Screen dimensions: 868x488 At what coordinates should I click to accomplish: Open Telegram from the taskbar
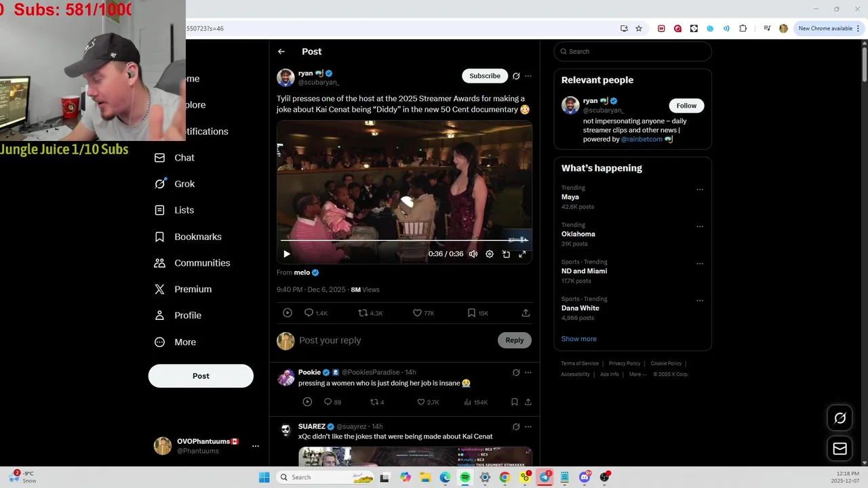point(545,477)
